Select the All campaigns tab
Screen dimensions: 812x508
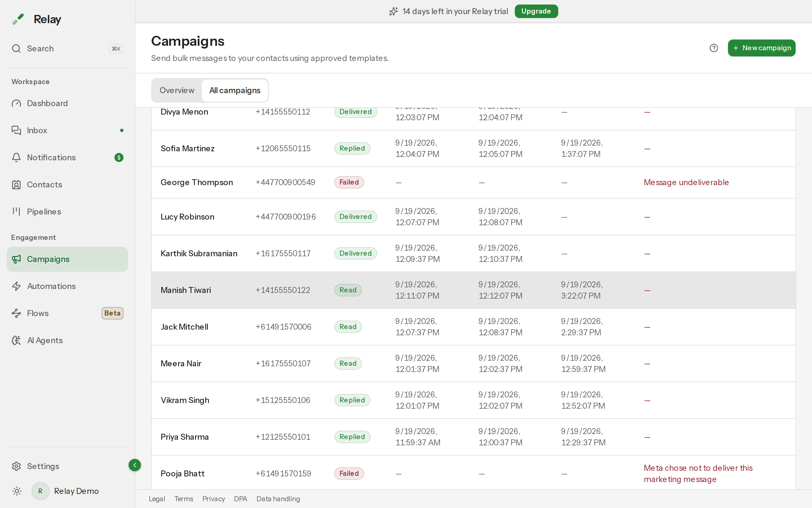click(x=235, y=90)
